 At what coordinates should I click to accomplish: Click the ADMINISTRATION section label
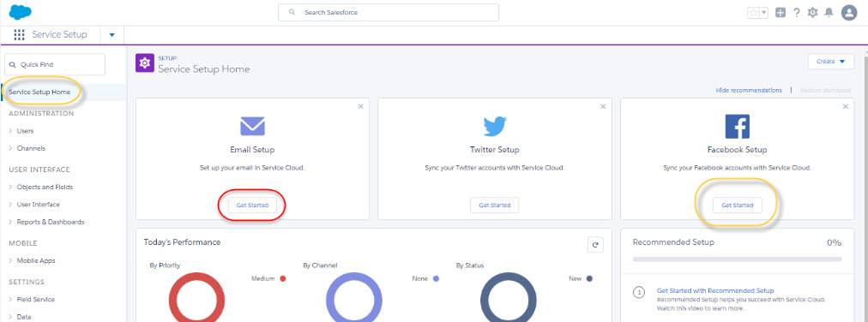[x=41, y=113]
